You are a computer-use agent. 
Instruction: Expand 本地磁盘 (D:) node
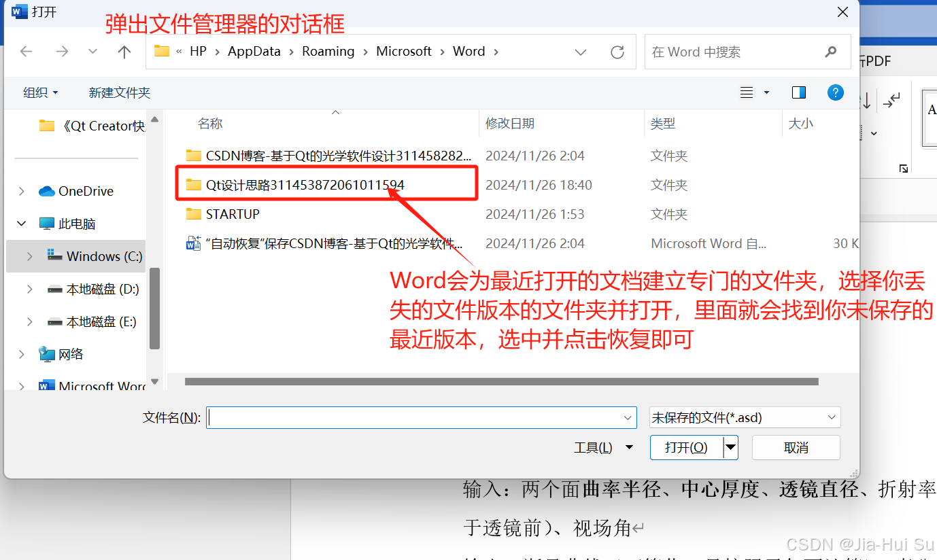pos(29,289)
